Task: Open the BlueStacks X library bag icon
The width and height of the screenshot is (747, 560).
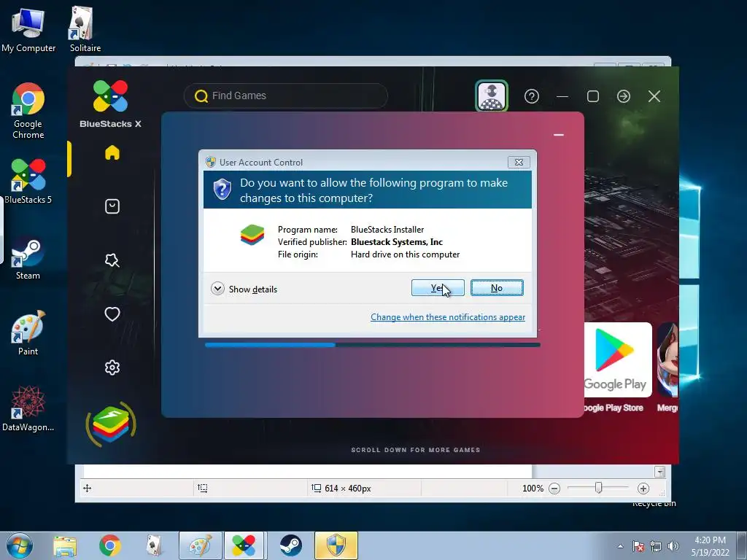Action: click(112, 206)
